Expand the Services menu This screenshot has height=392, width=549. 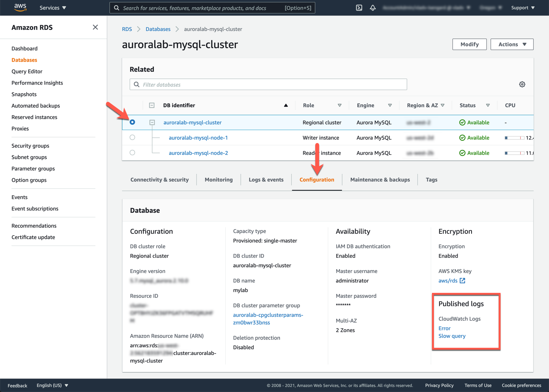click(53, 8)
